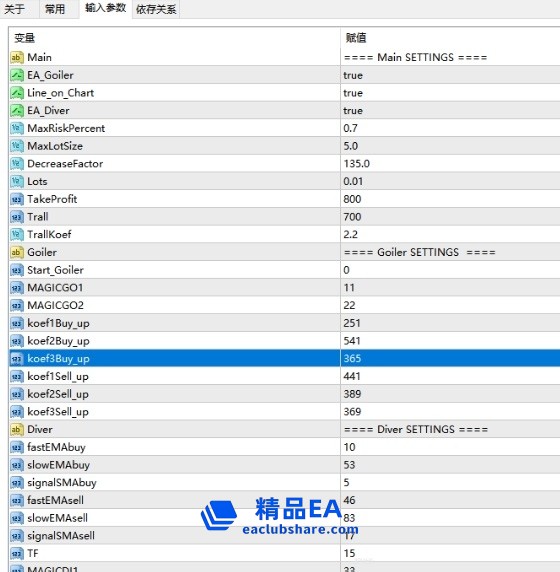
Task: Click the TF value 15
Action: 349,553
